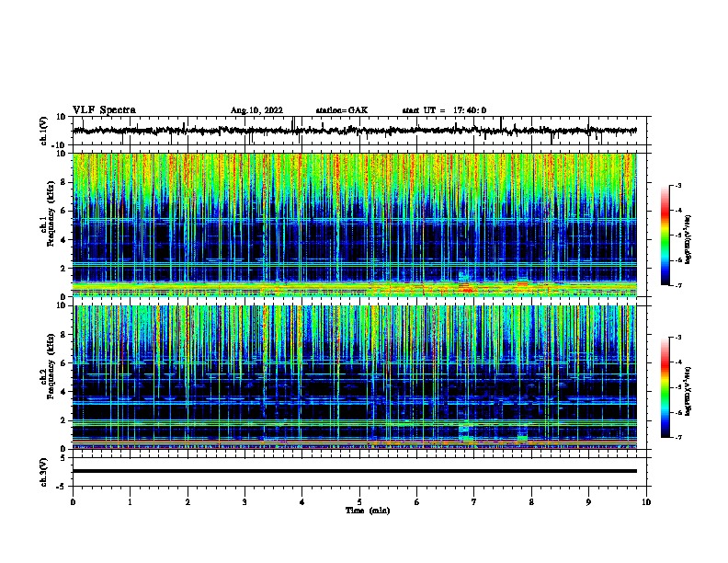Click time axis tick label "5"
Image resolution: width=728 pixels, height=563 pixels.
click(x=359, y=501)
